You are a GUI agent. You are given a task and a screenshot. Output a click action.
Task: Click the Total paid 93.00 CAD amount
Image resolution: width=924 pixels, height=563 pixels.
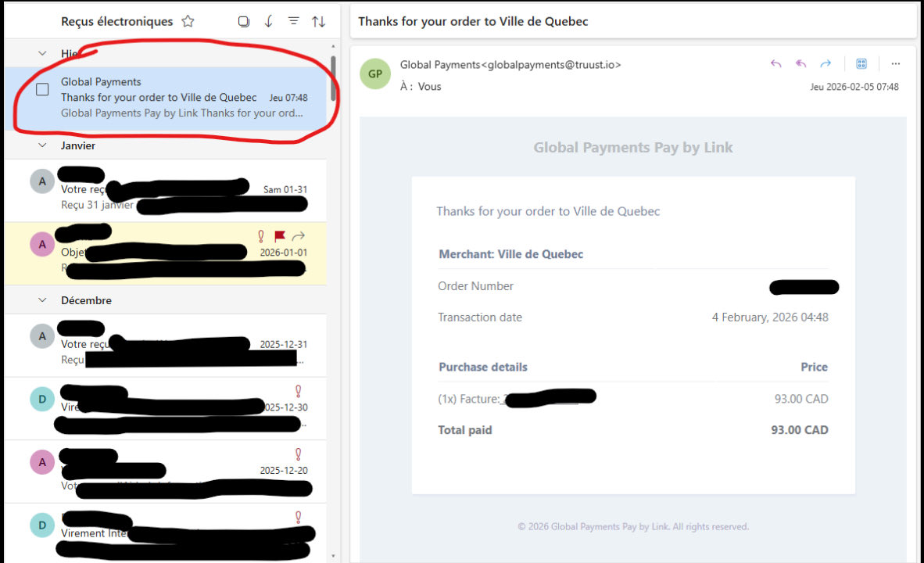tap(800, 430)
